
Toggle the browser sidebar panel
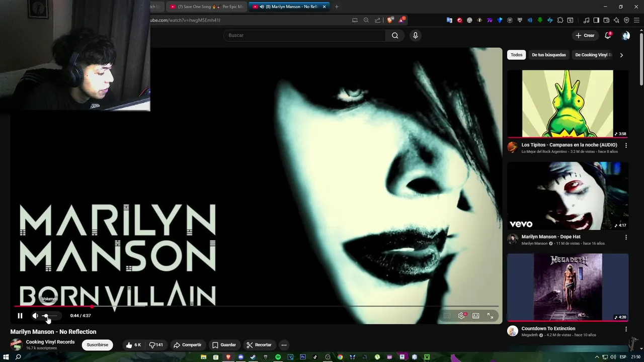(x=596, y=20)
